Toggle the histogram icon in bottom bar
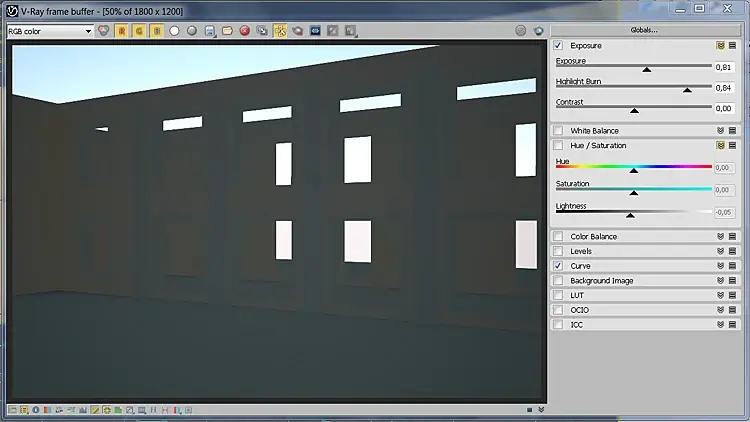The width and height of the screenshot is (750, 422). [x=83, y=410]
